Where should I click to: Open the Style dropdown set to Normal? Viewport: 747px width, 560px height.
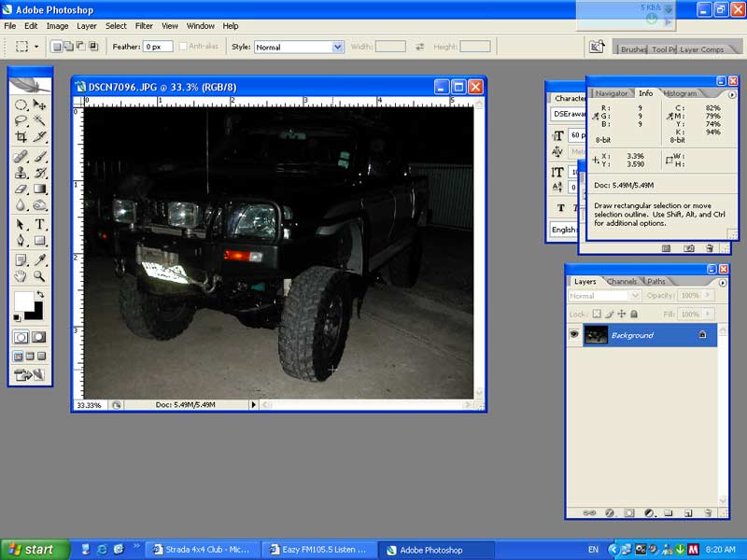(x=299, y=47)
